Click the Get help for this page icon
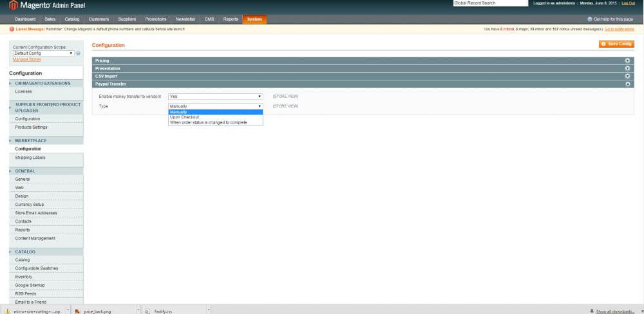The image size is (644, 314). tap(590, 19)
